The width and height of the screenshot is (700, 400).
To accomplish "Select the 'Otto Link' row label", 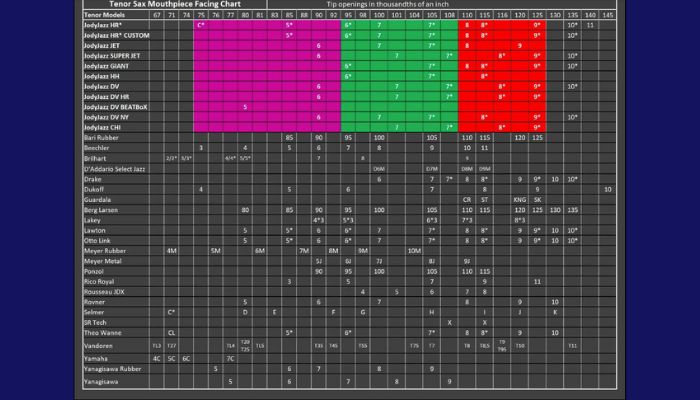I will 97,241.
